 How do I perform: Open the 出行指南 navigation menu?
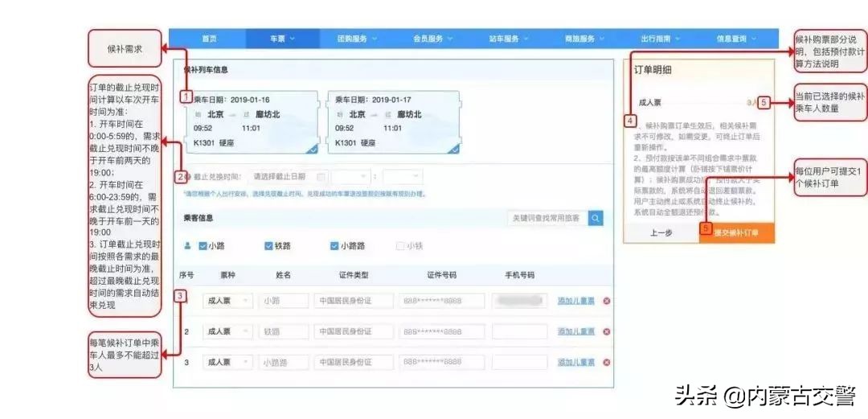coord(660,39)
